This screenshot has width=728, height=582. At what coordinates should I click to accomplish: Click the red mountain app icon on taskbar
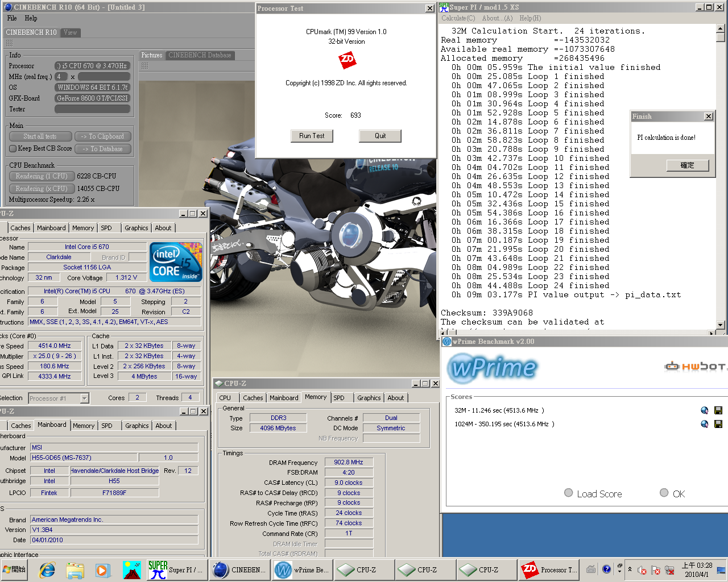131,569
